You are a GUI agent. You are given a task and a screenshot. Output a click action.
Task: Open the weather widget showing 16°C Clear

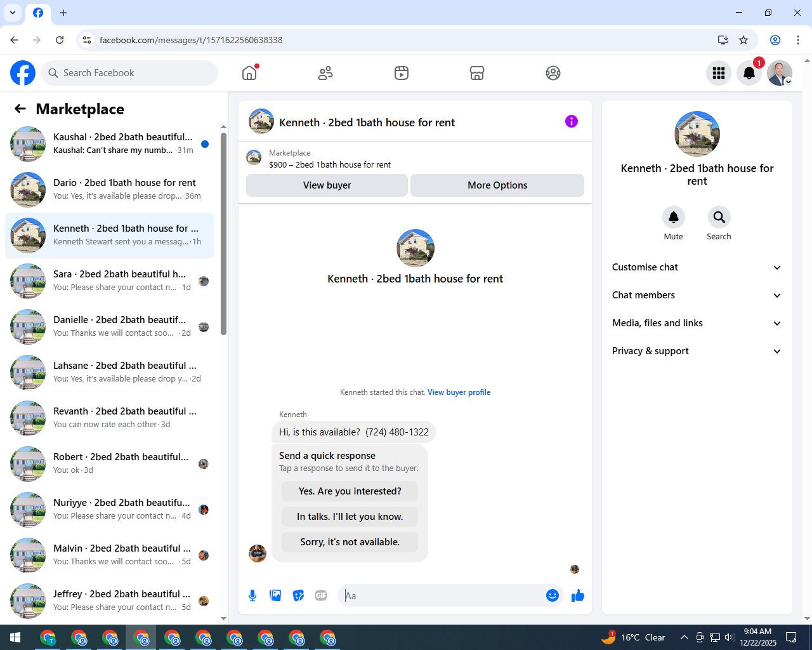(633, 637)
